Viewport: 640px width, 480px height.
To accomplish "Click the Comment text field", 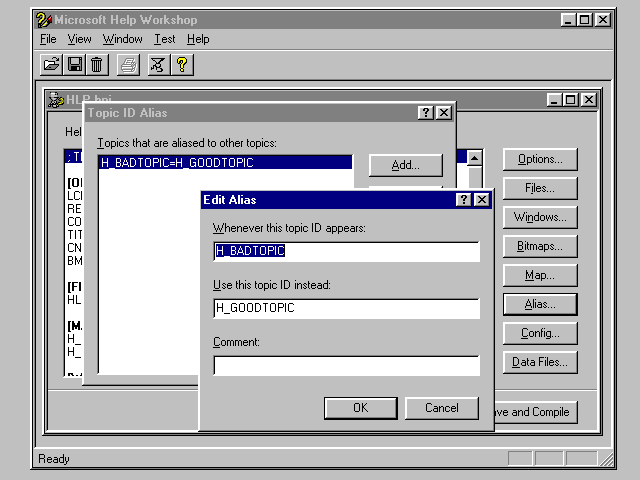I will [x=346, y=366].
